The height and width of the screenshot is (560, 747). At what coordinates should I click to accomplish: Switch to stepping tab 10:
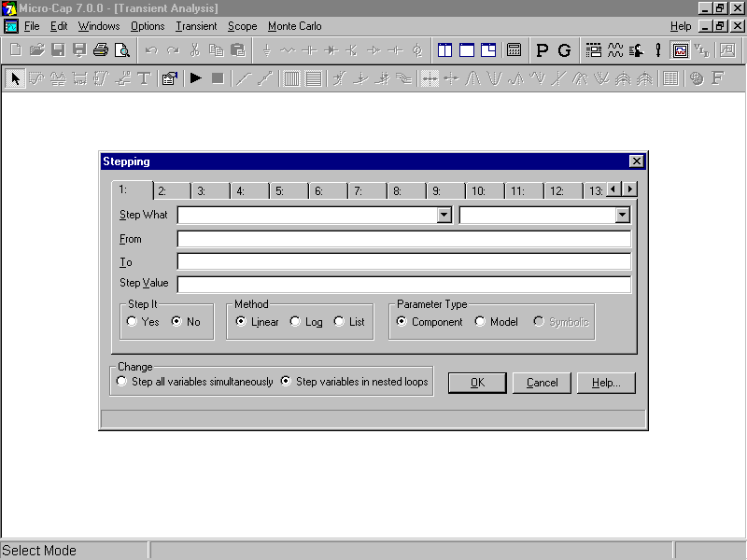[x=485, y=191]
